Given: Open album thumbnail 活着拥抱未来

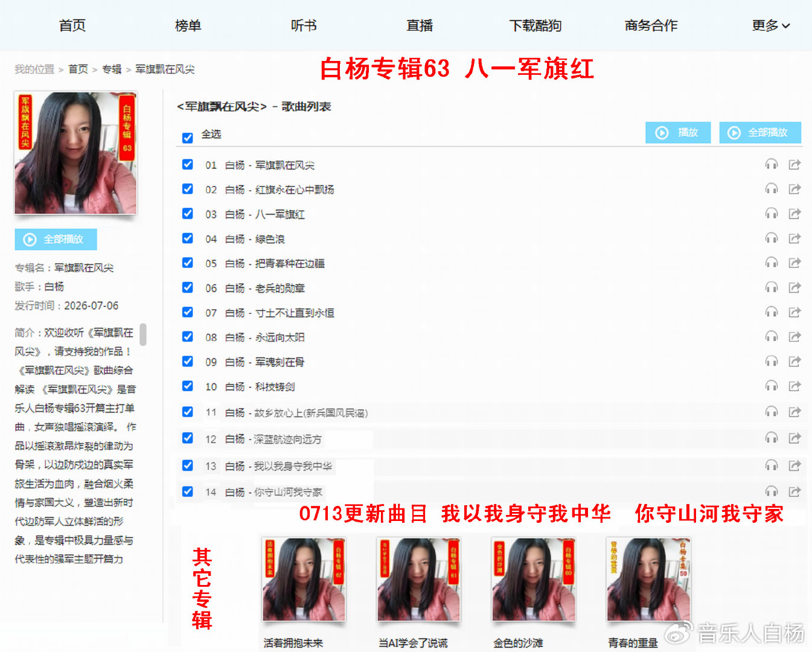Looking at the screenshot, I should coord(304,580).
